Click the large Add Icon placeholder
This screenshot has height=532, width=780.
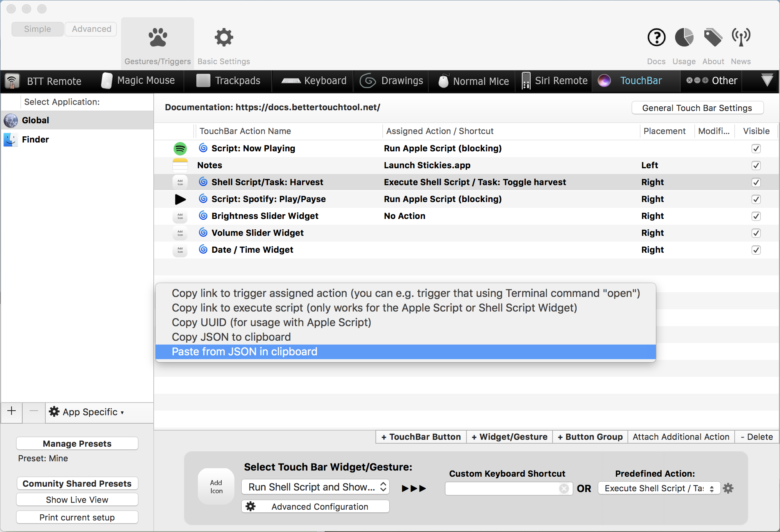pos(216,487)
